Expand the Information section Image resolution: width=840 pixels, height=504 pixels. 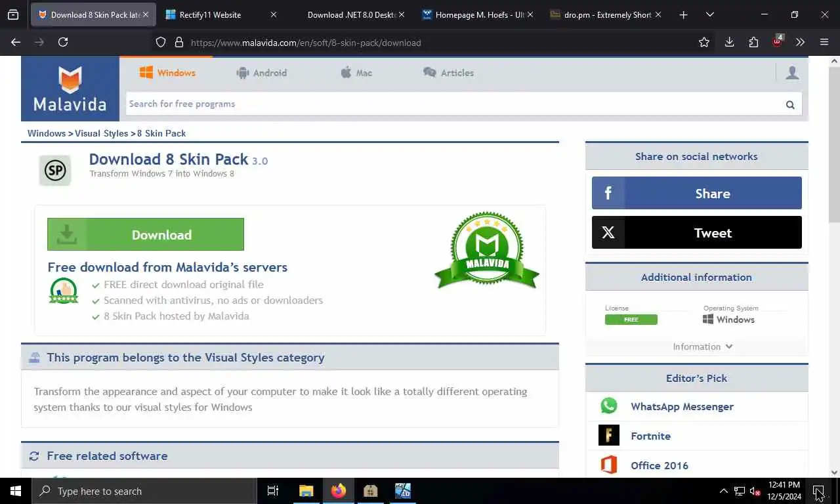point(702,346)
